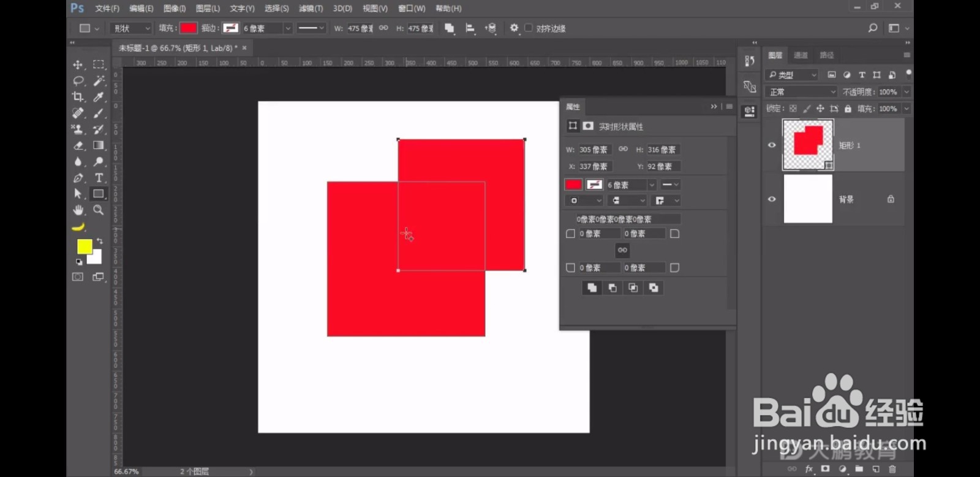Click Combine Shapes button in Properties
This screenshot has height=477, width=980.
point(592,288)
